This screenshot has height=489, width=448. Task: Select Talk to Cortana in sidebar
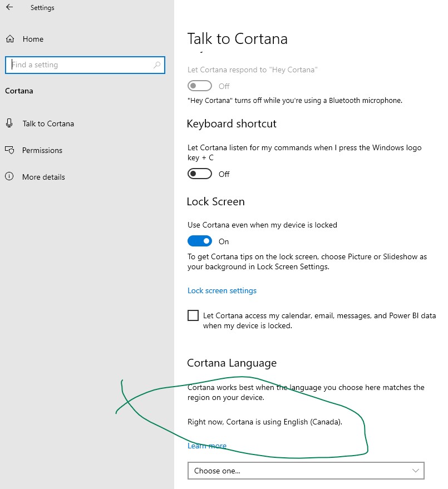(x=48, y=124)
